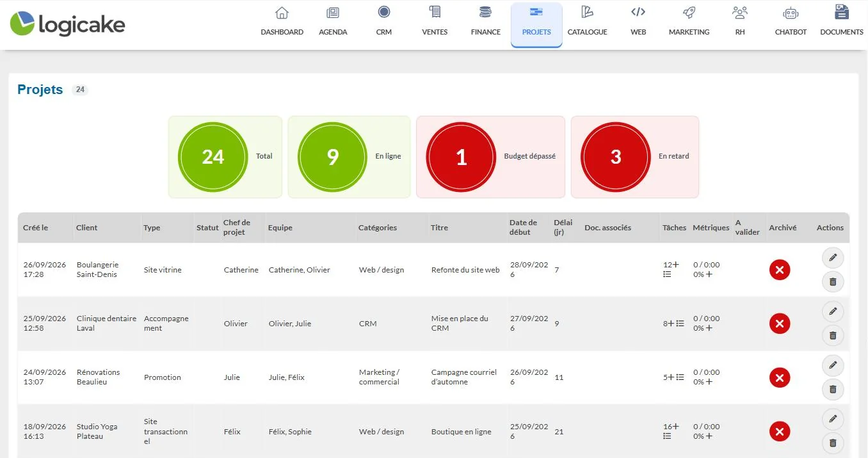
Task: Open the Dashboard section
Action: [282, 20]
